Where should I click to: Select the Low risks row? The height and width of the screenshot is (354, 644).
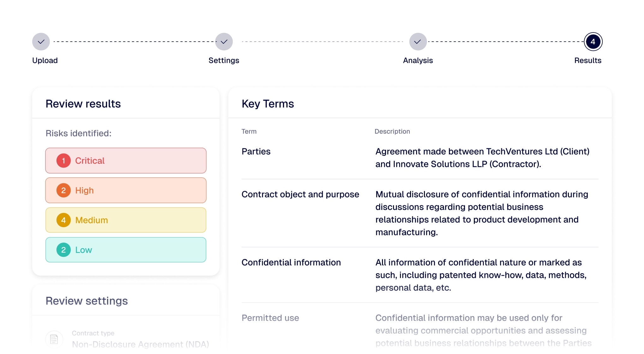[x=133, y=250]
